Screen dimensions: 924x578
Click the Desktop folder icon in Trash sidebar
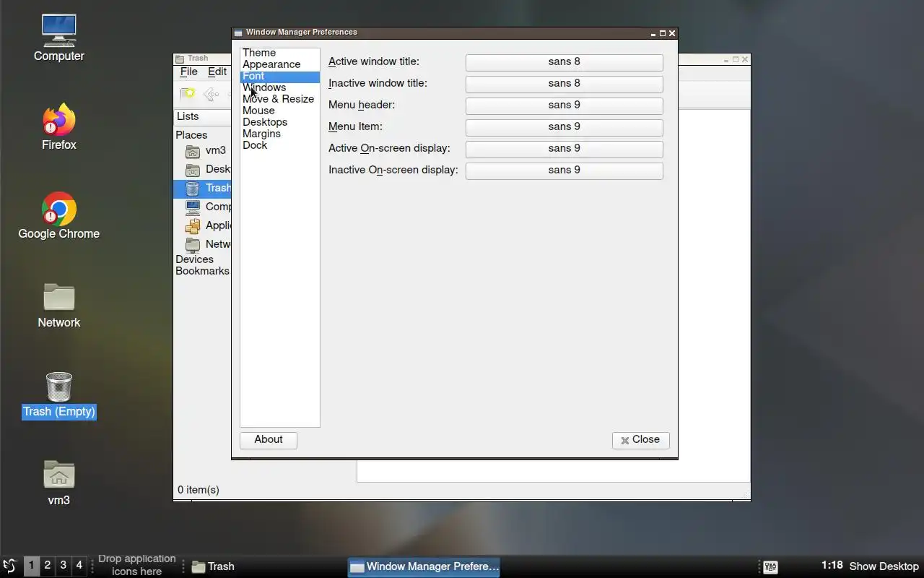[x=193, y=170]
